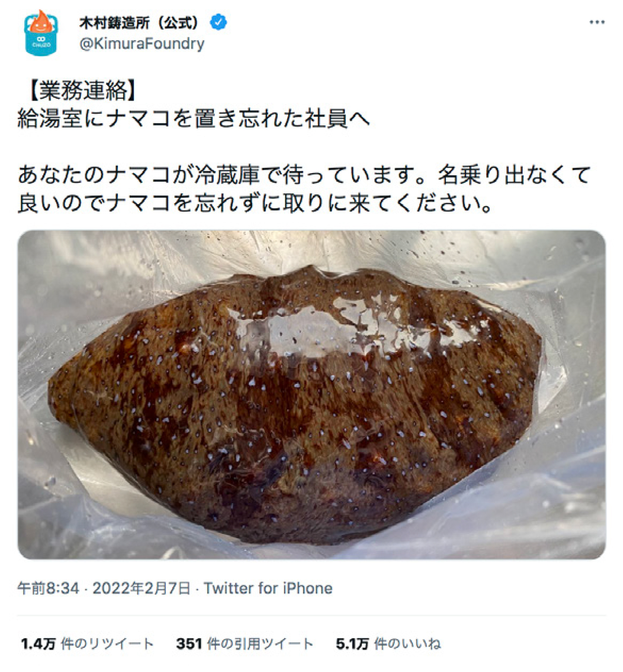Screen dimensions: 623x672
Task: Click the 給湯室にナマコ tweet line
Action: point(193,118)
